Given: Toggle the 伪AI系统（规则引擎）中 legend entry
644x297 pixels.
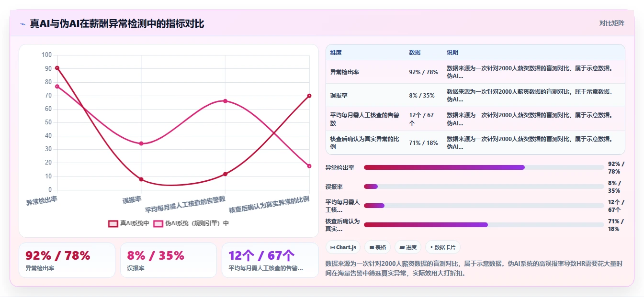Looking at the screenshot, I should coord(191,223).
